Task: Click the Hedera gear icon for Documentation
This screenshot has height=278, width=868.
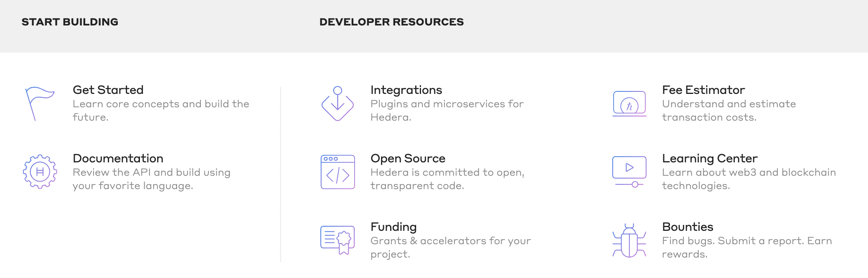Action: (40, 172)
